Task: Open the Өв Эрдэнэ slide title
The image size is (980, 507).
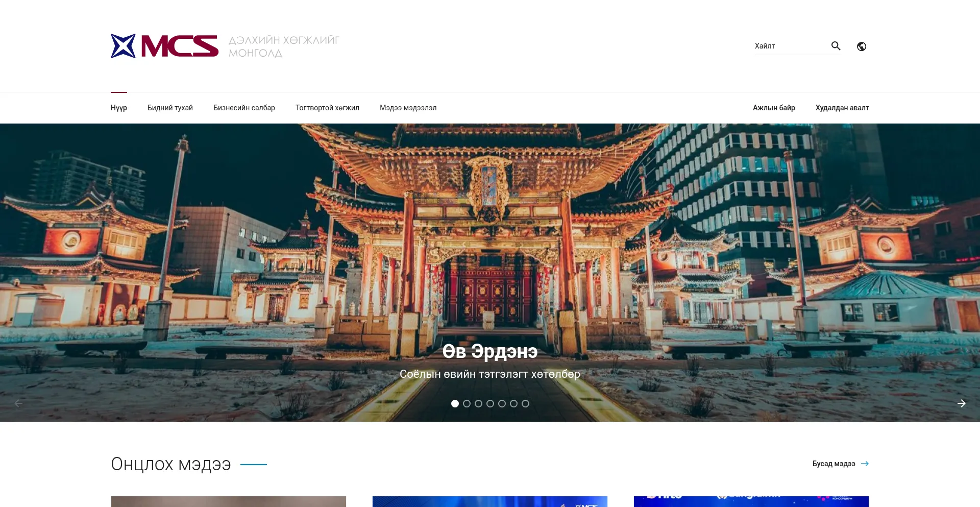Action: 490,351
